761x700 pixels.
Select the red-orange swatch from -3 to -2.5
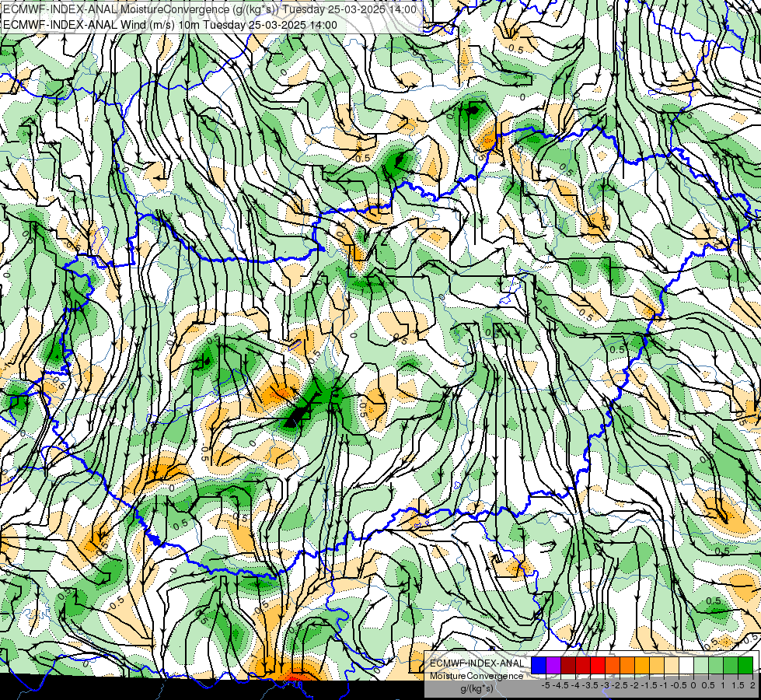[613, 666]
